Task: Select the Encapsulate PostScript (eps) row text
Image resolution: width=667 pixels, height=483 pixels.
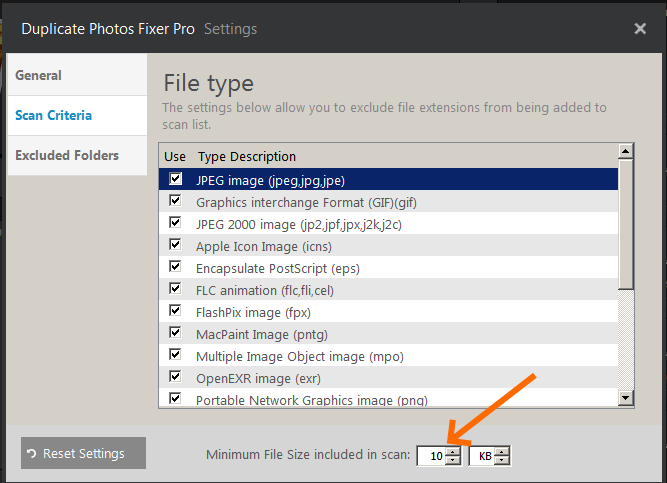Action: tap(278, 269)
